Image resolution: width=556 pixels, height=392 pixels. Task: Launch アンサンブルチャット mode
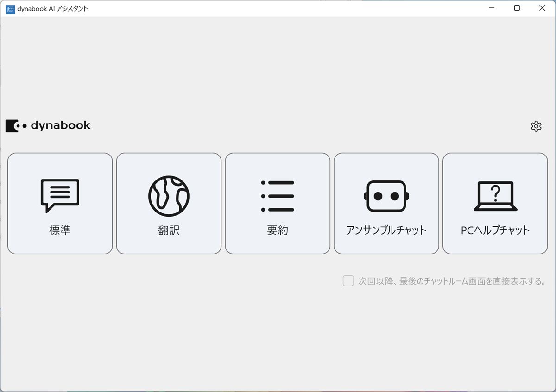pyautogui.click(x=386, y=203)
